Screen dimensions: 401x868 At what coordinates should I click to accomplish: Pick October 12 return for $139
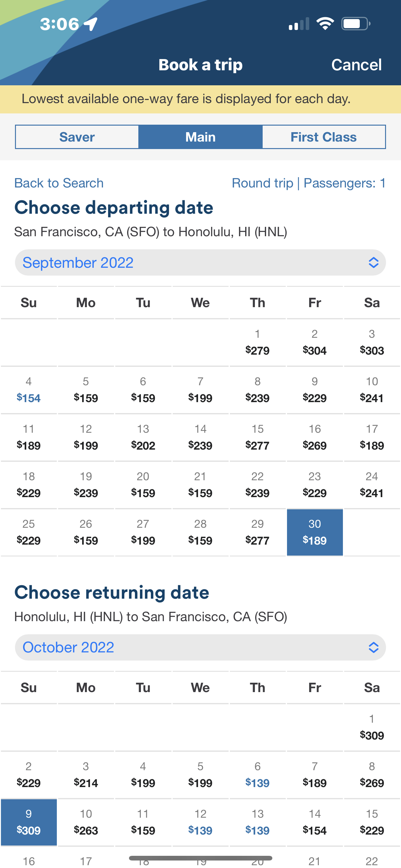pos(200,822)
